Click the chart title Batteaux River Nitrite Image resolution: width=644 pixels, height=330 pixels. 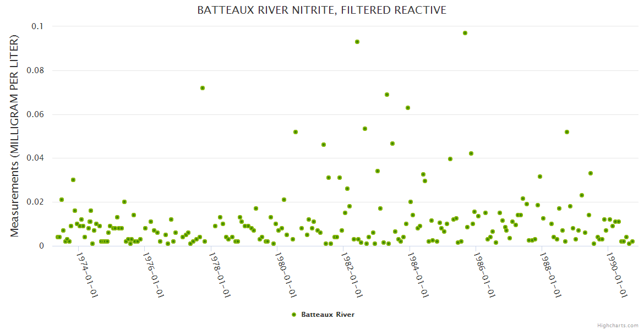(x=322, y=10)
